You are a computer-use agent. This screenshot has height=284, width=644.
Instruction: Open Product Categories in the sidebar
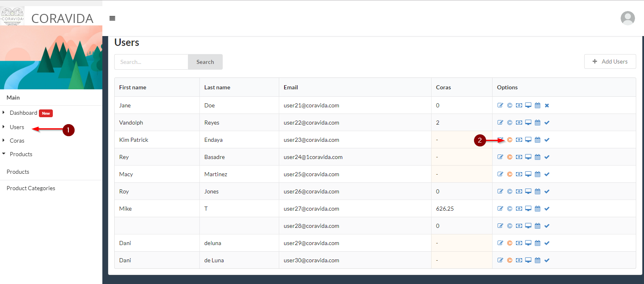tap(31, 188)
